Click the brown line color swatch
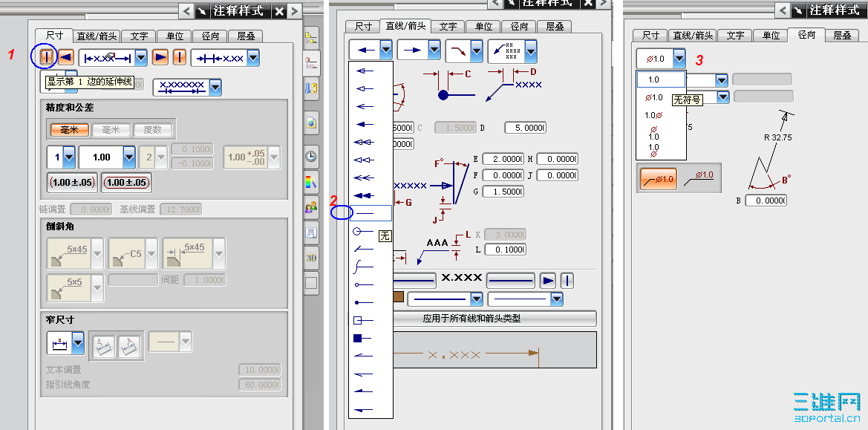The image size is (868, 430). [398, 298]
